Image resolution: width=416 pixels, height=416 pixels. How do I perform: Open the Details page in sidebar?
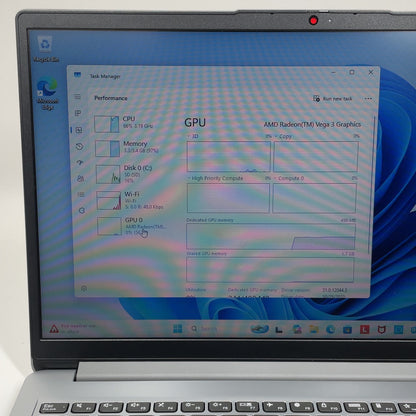(x=81, y=194)
